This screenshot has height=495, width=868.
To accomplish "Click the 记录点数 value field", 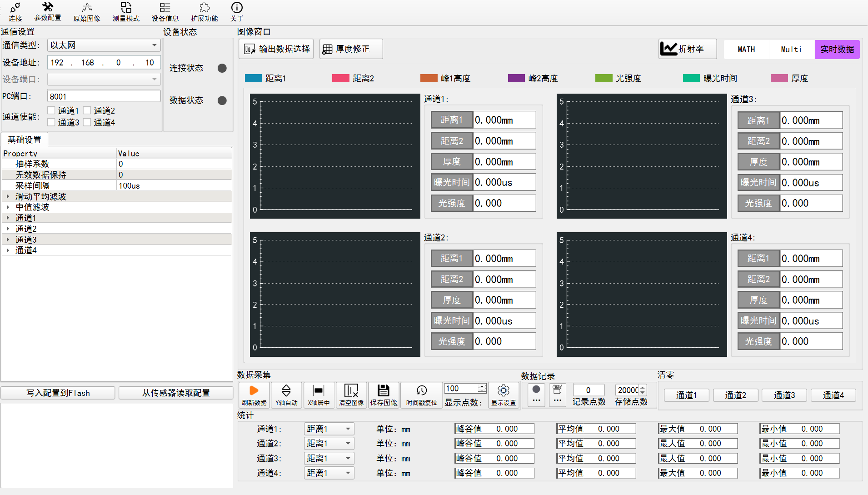I will [x=589, y=390].
